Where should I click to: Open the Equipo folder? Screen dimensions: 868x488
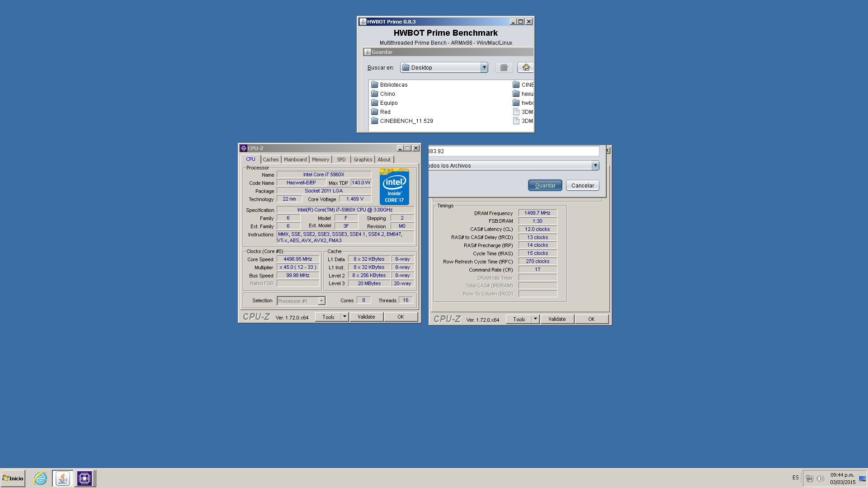point(384,103)
